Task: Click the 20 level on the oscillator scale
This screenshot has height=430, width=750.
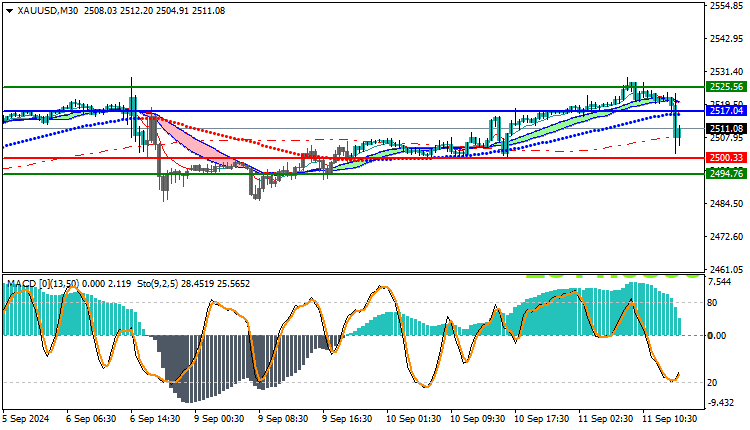Action: 712,383
